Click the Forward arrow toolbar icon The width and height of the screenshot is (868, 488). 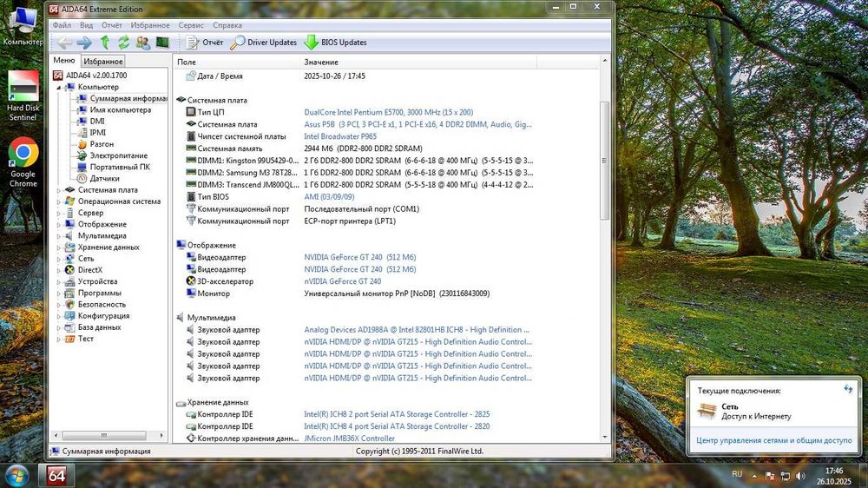[x=84, y=43]
